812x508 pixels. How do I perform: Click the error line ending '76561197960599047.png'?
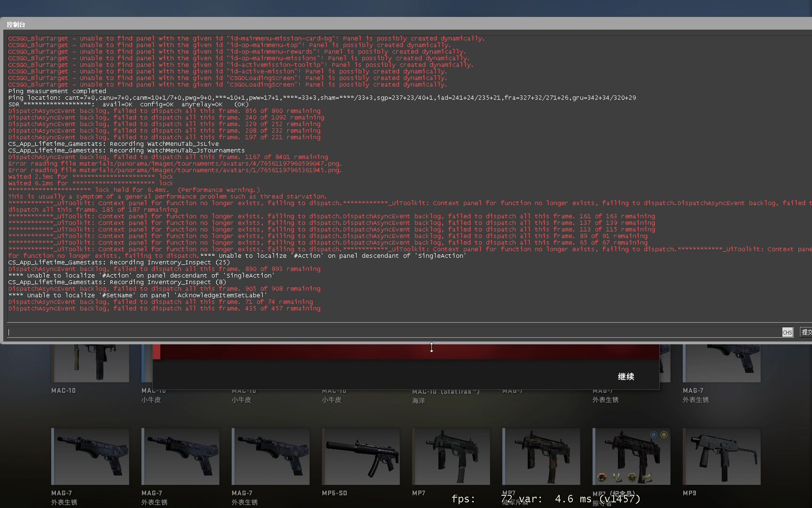[175, 164]
